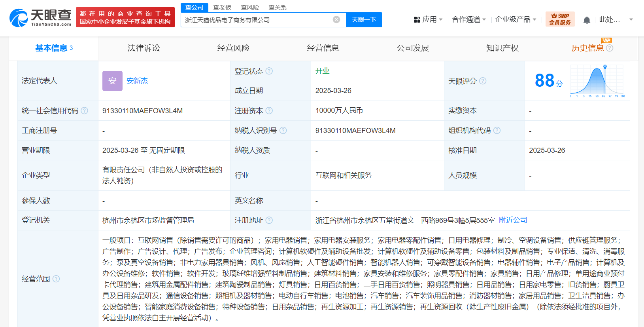
Task: Click help icon beside 统一社会信用代码
Action: click(85, 111)
